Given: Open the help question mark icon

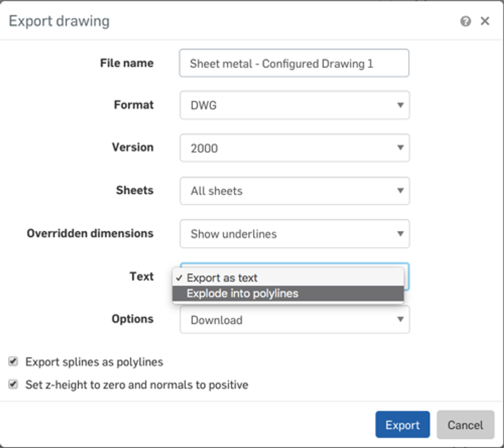Looking at the screenshot, I should [x=465, y=21].
